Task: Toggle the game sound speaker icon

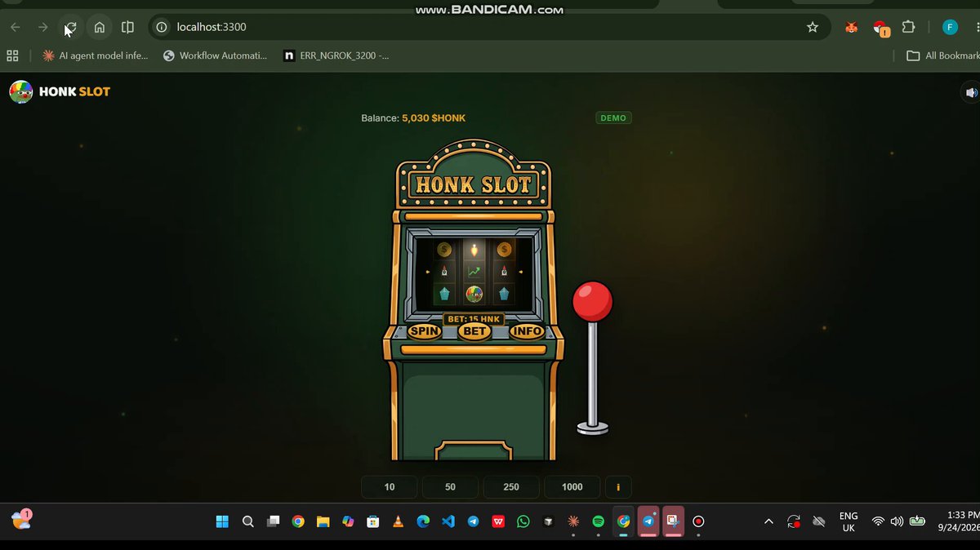Action: click(x=970, y=92)
